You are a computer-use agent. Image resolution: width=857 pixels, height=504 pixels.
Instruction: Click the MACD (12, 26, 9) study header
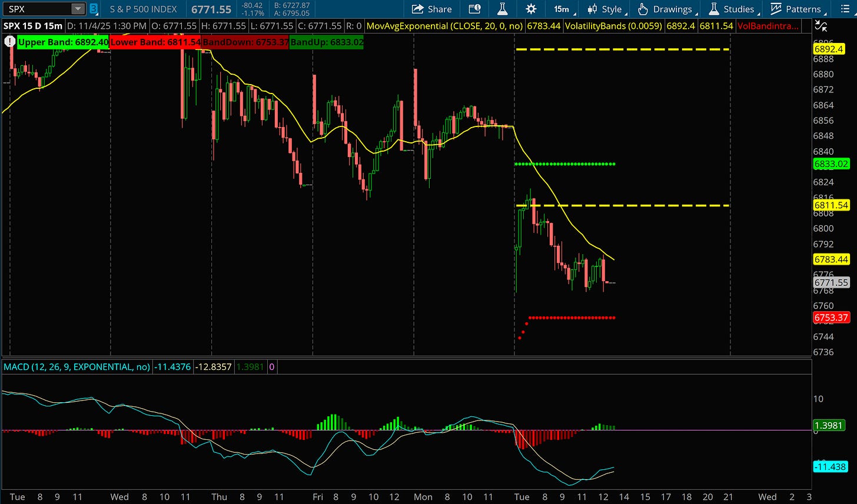click(77, 367)
